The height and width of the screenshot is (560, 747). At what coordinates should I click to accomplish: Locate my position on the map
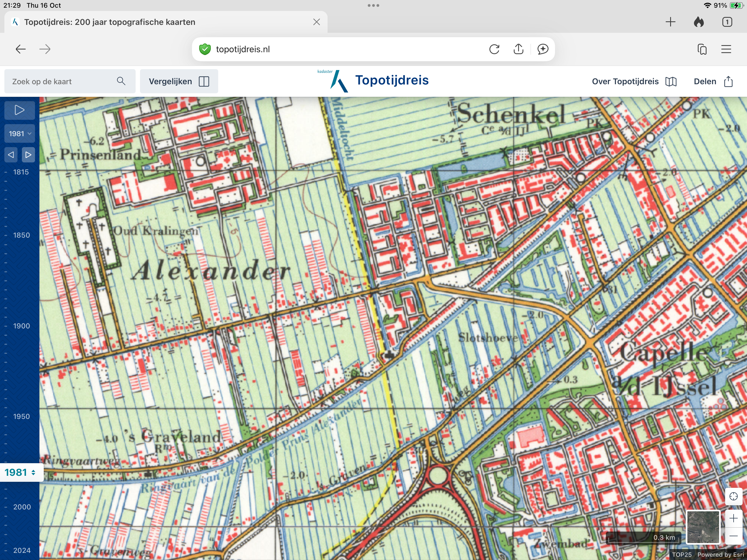click(733, 496)
